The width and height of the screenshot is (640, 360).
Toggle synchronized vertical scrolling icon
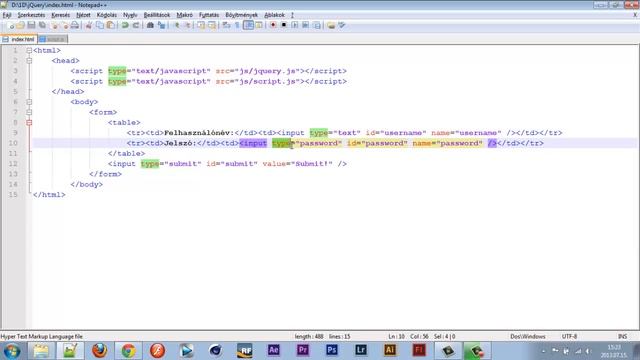(x=201, y=25)
